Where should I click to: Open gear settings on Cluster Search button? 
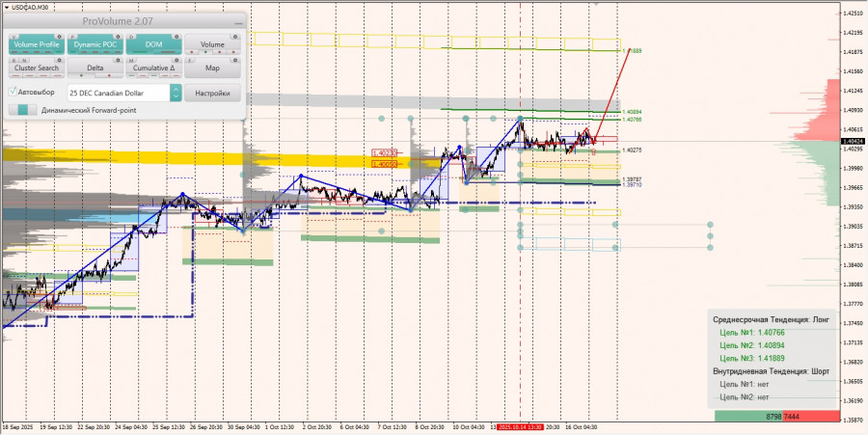point(59,61)
